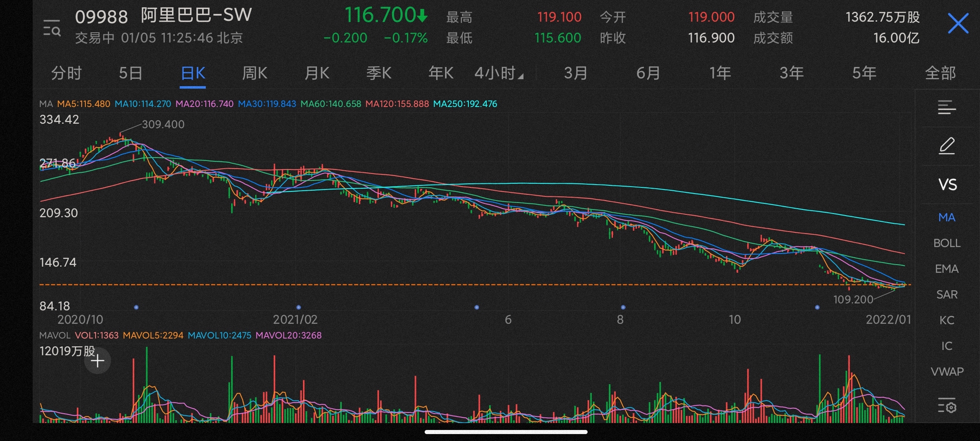
Task: Tap the MAVOL5:2294 volume legend
Action: [x=153, y=335]
